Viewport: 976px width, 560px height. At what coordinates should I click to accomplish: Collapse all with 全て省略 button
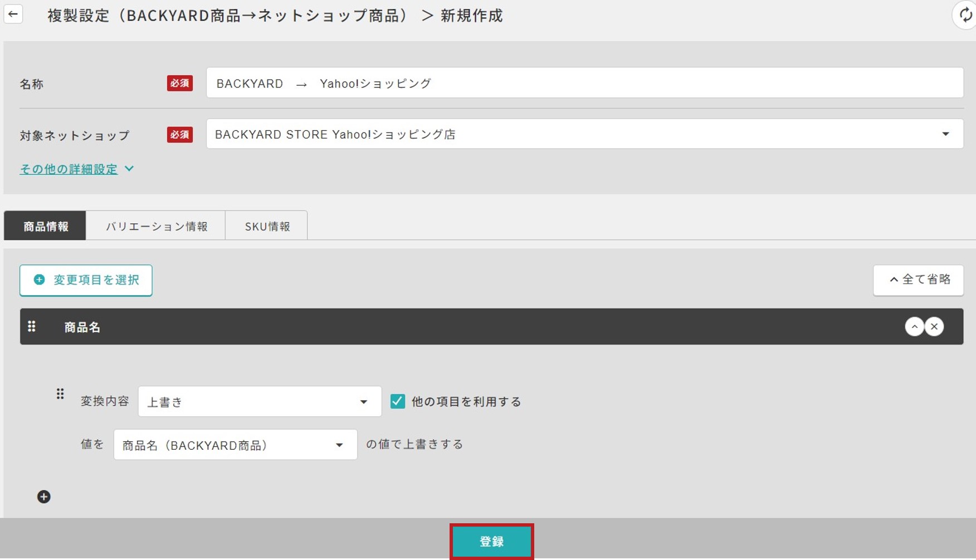[x=918, y=280]
